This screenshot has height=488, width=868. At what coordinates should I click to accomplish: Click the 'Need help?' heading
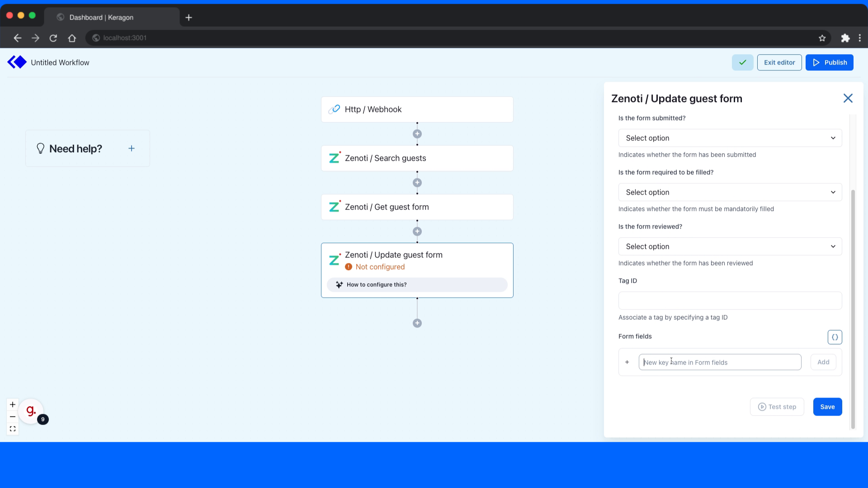point(75,148)
